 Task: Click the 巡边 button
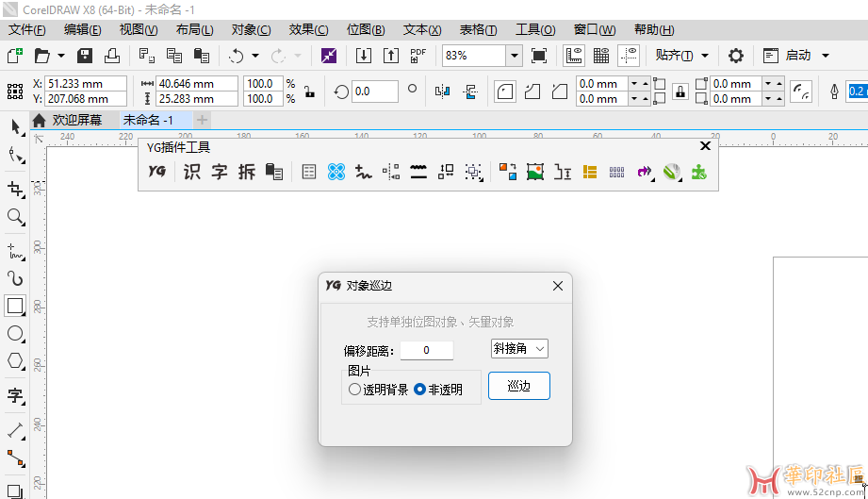coord(518,386)
